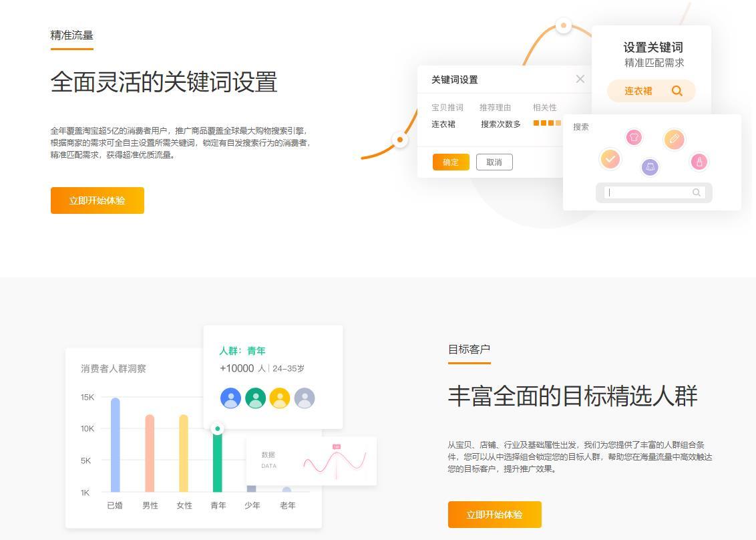The width and height of the screenshot is (756, 540).
Task: Click the orange checkmark circle icon
Action: click(610, 159)
